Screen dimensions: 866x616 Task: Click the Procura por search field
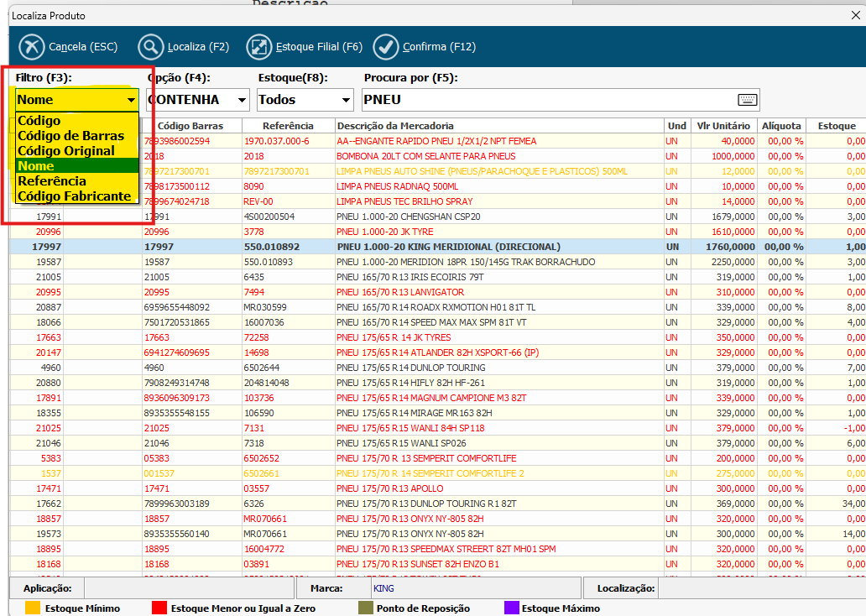point(545,100)
